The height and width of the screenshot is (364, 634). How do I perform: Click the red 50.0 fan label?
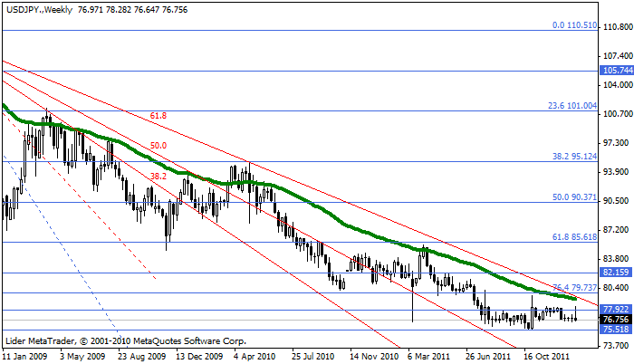coord(158,146)
